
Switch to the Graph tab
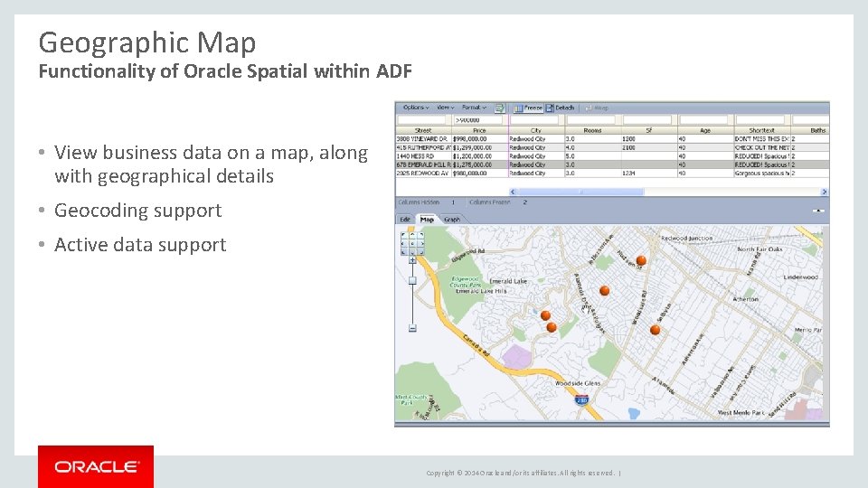click(x=452, y=220)
